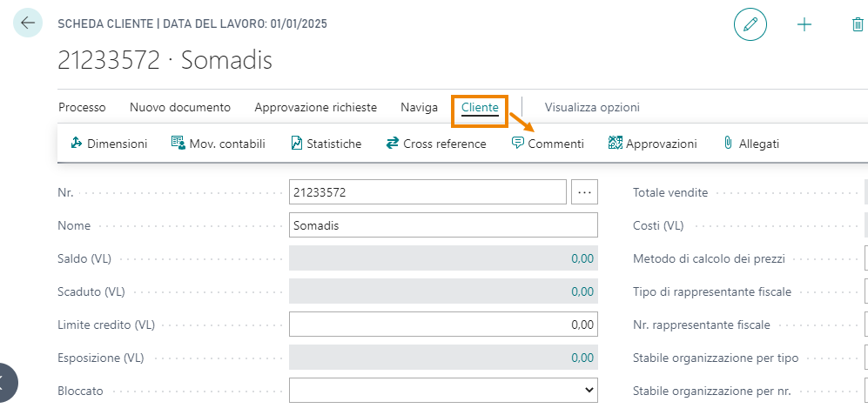Open Mov. contabili entries

coord(219,144)
